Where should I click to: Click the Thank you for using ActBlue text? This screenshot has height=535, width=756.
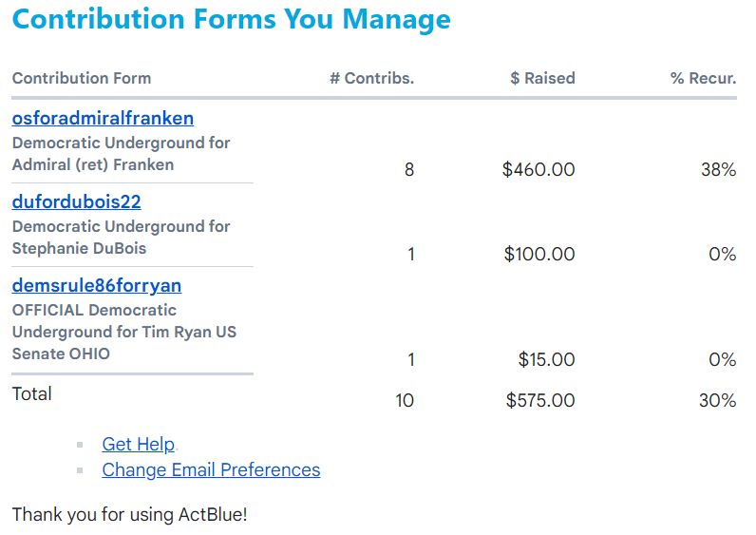point(129,515)
